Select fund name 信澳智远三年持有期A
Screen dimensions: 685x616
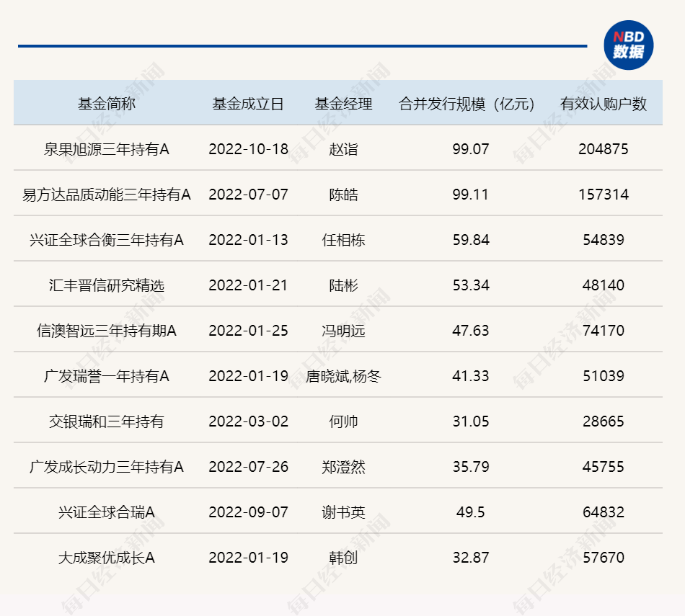107,331
